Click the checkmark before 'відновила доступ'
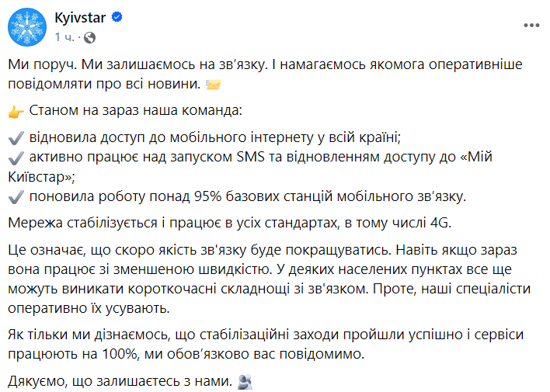Screen dimensions: 550x392 coord(16,139)
